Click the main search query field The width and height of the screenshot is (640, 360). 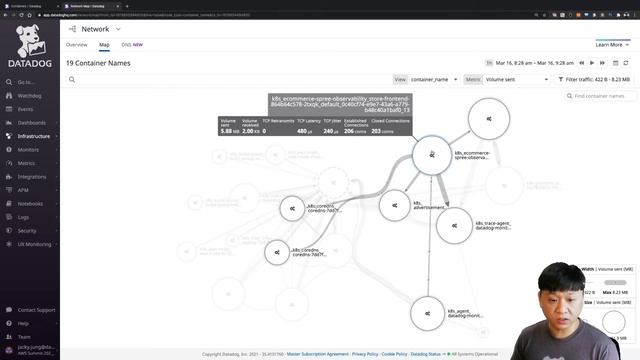point(229,80)
